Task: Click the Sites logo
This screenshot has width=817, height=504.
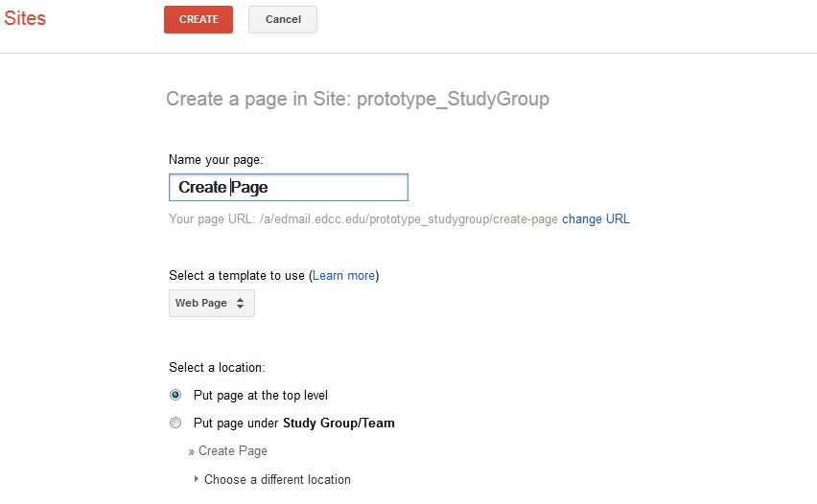Action: pyautogui.click(x=25, y=18)
